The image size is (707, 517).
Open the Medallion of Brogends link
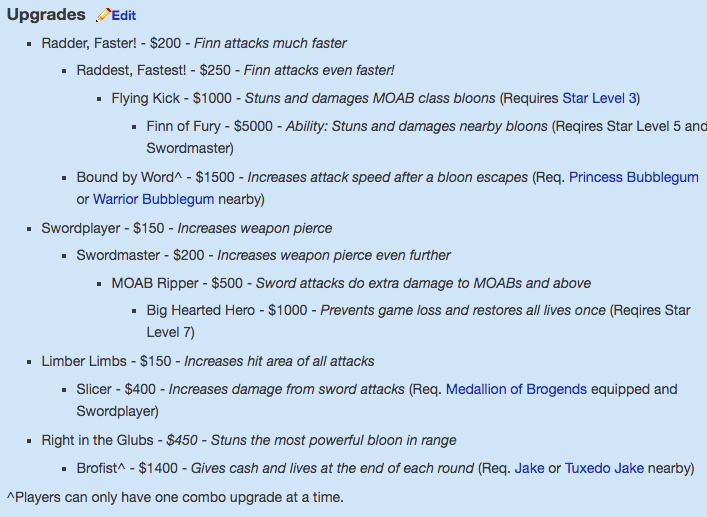(x=516, y=389)
